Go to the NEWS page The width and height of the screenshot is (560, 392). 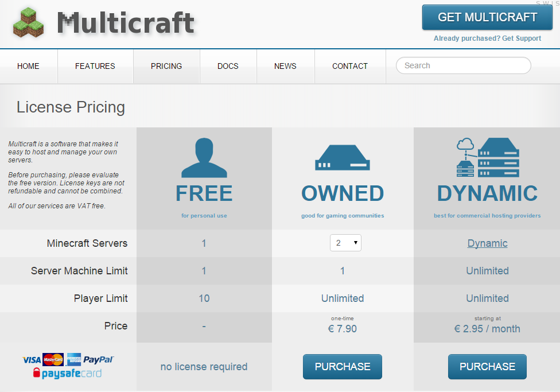point(285,66)
